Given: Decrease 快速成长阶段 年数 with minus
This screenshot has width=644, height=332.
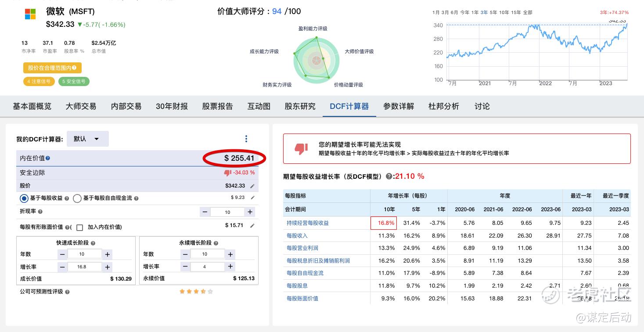Looking at the screenshot, I should (x=62, y=254).
